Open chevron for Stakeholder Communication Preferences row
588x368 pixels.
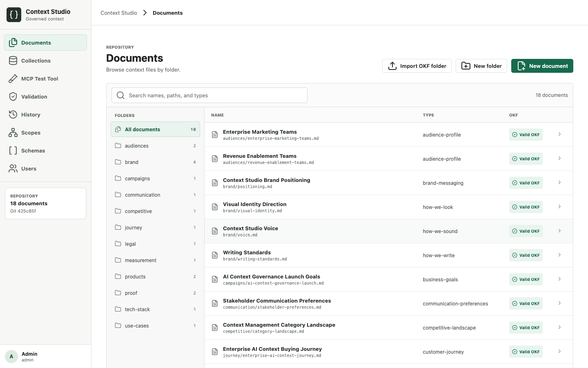tap(559, 303)
